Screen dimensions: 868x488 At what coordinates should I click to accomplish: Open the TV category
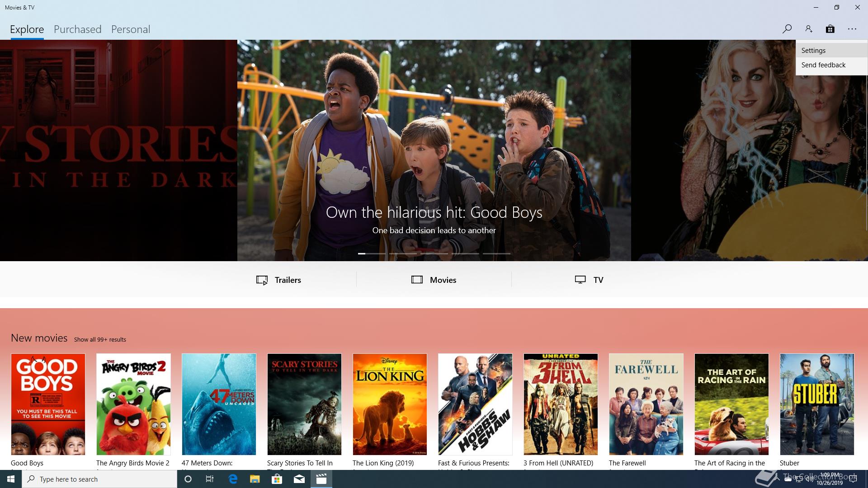589,280
